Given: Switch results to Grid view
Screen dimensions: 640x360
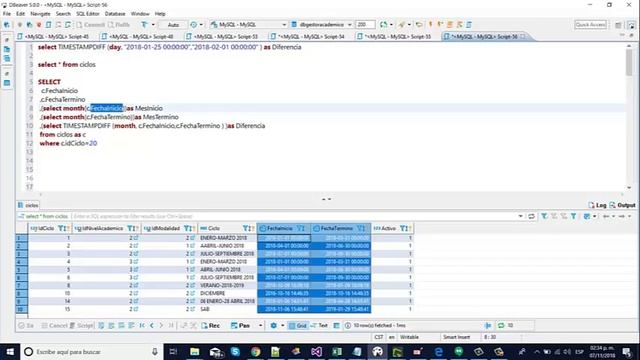Looking at the screenshot, I should [298, 326].
